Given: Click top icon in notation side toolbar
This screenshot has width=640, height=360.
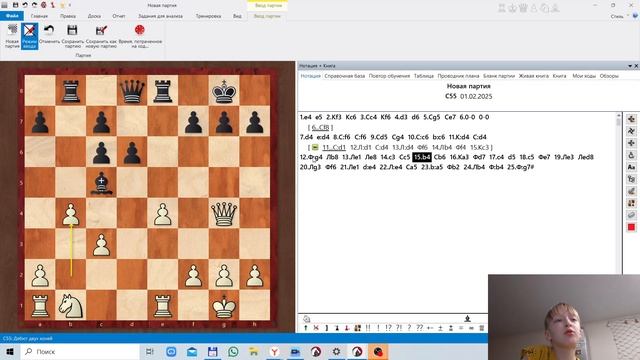Looking at the screenshot, I should (631, 119).
